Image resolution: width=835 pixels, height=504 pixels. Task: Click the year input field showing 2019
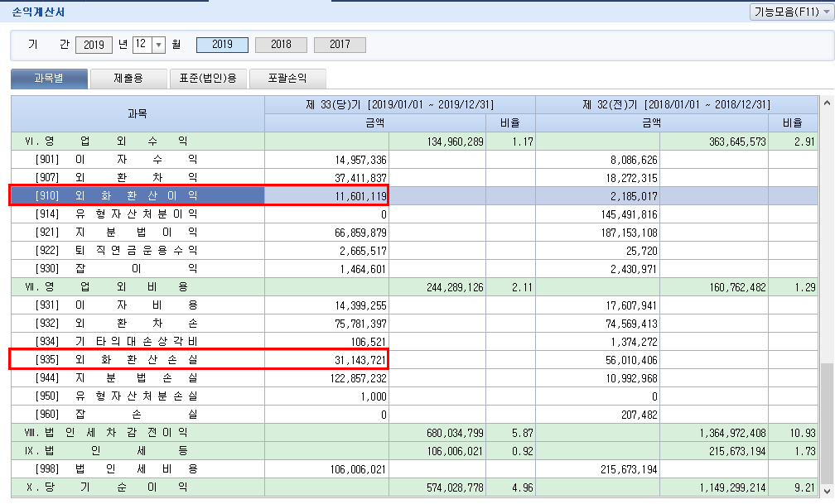94,45
